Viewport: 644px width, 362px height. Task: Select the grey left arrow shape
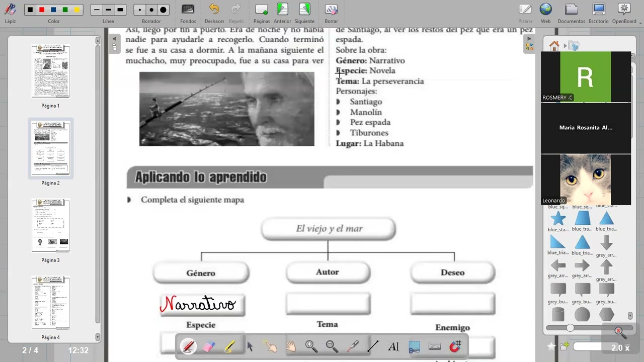[558, 265]
